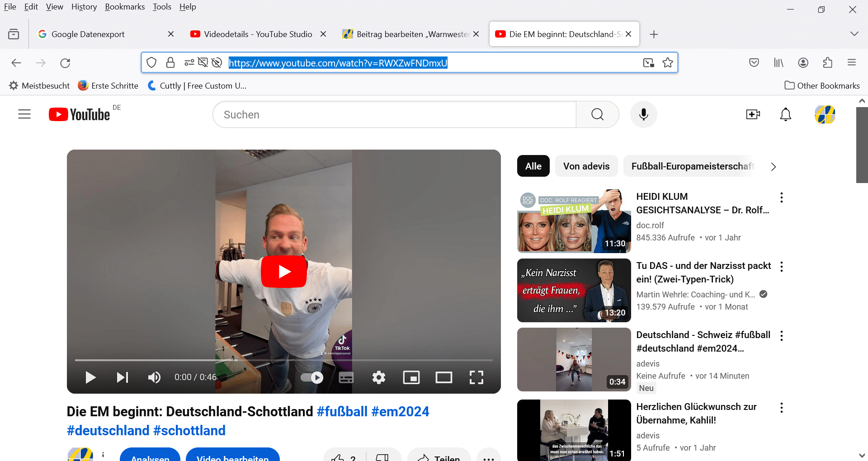
Task: Skip to the next video
Action: point(123,377)
